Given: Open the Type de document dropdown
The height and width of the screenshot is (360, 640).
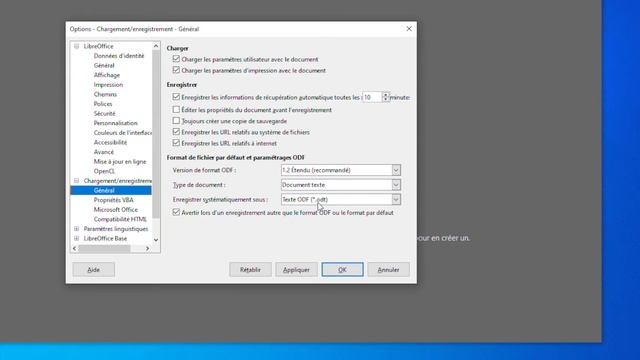Looking at the screenshot, I should (x=341, y=185).
